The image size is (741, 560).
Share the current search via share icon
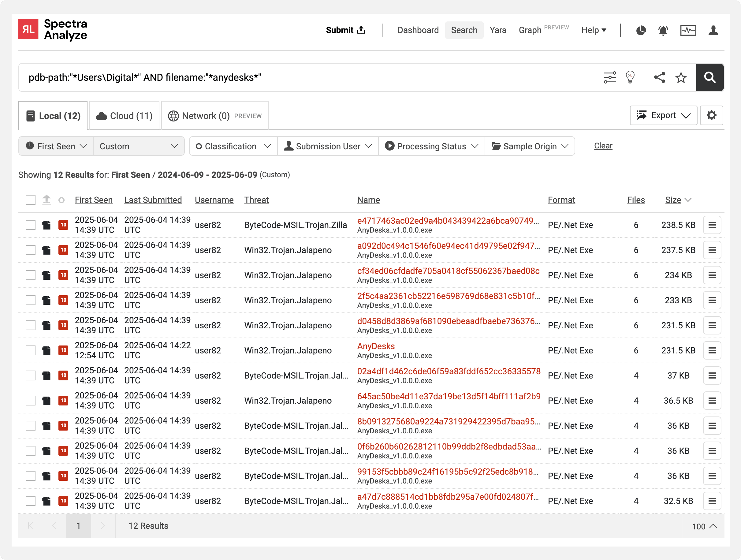(660, 77)
